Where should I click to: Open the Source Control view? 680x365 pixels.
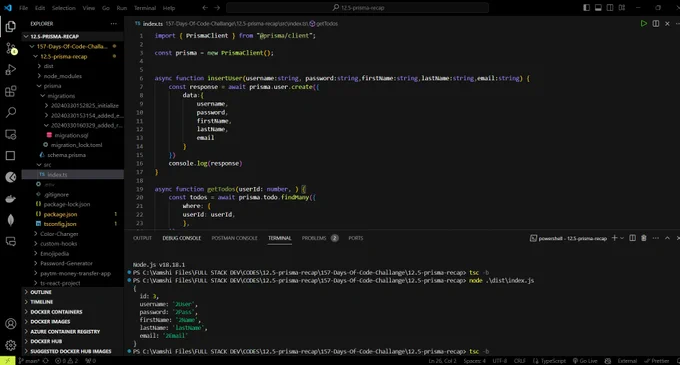click(x=11, y=48)
